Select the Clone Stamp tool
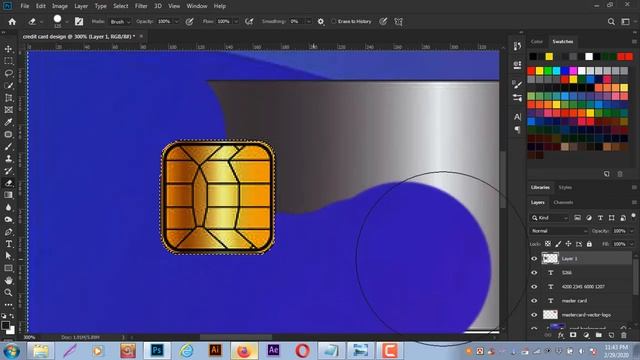This screenshot has width=640, height=360. [8, 159]
